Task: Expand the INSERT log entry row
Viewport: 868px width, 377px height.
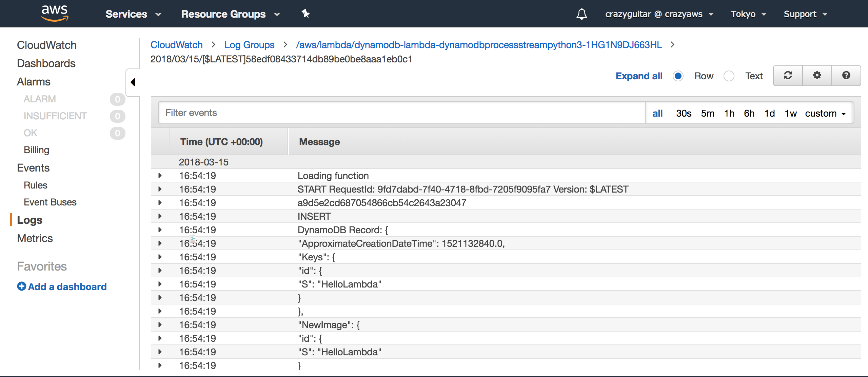Action: pos(160,216)
